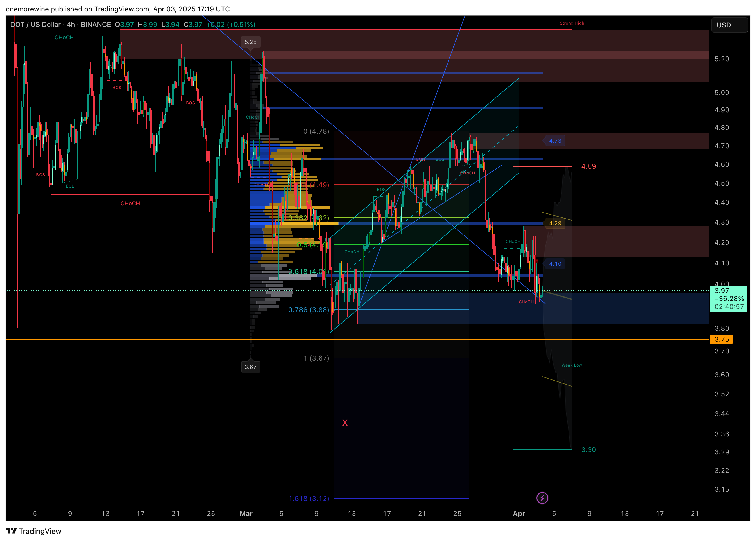Image resolution: width=756 pixels, height=541 pixels.
Task: Click the 5.00 value on price axis
Action: point(721,93)
